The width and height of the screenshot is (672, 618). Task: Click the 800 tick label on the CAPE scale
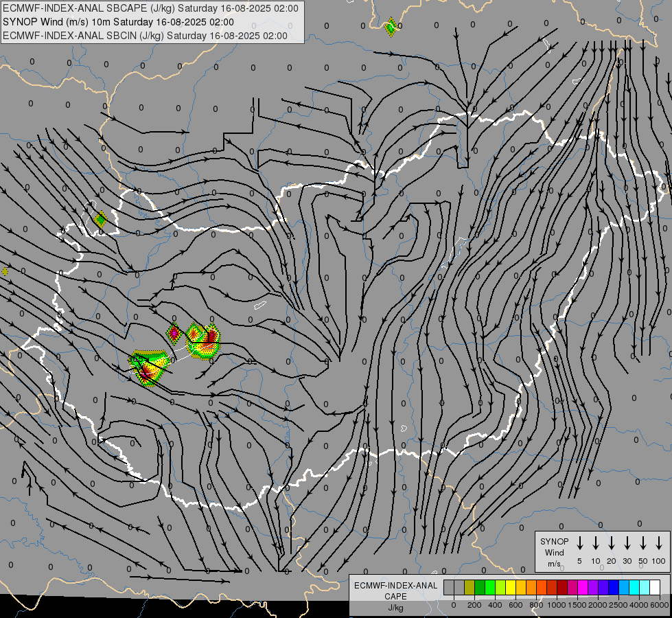tap(536, 605)
